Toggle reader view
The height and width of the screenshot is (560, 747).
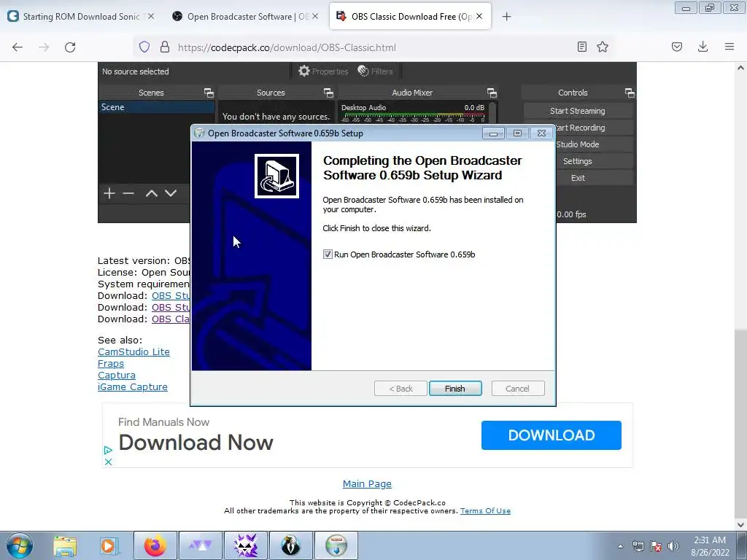click(x=581, y=47)
